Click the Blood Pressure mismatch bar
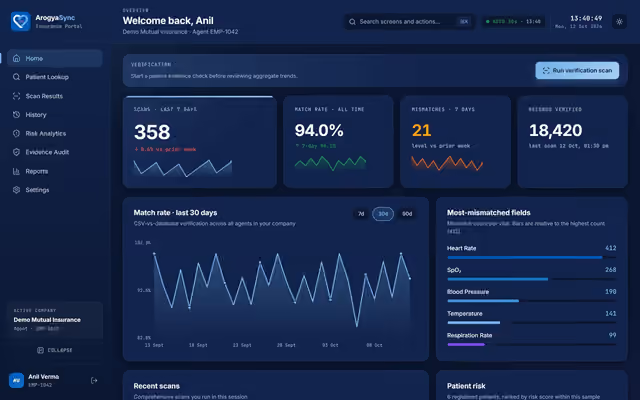640x400 pixels. click(x=531, y=301)
